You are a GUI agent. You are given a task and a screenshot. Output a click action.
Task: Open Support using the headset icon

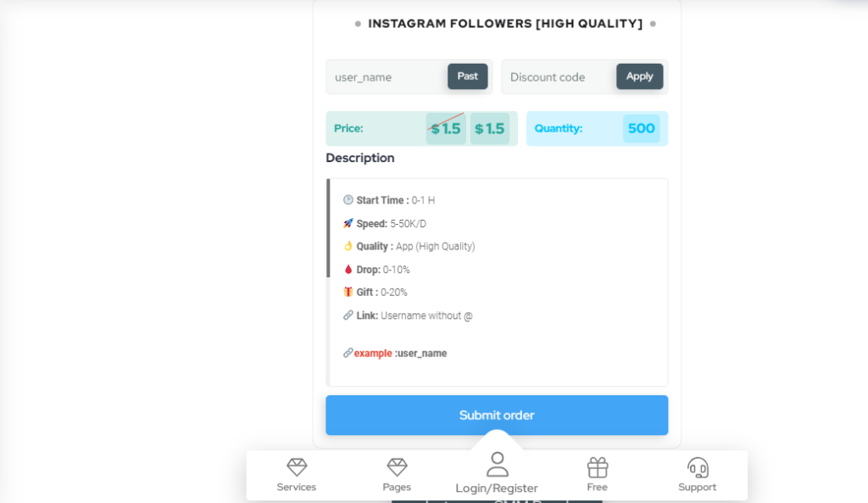point(697,467)
